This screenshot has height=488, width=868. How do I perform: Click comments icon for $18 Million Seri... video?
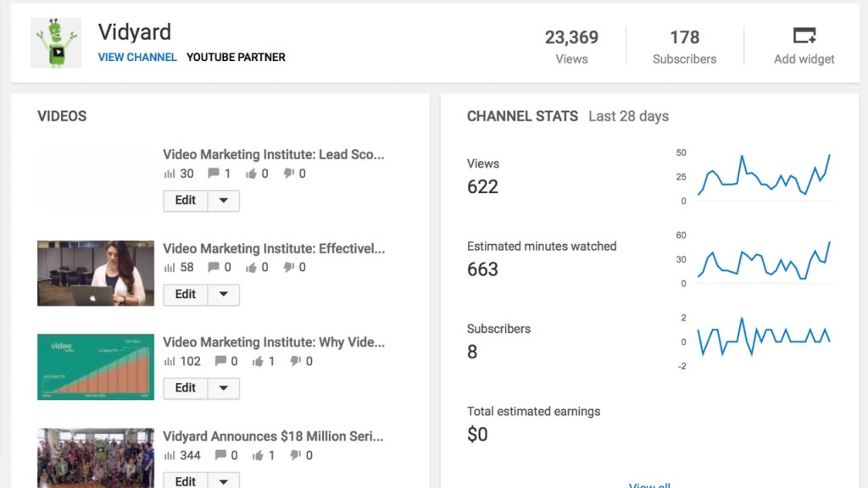[220, 455]
